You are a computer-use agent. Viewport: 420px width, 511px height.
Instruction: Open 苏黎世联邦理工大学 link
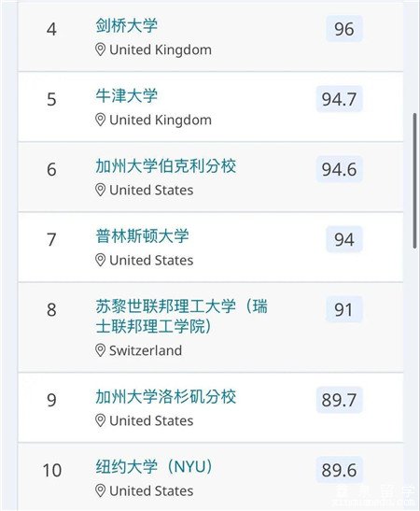(182, 316)
